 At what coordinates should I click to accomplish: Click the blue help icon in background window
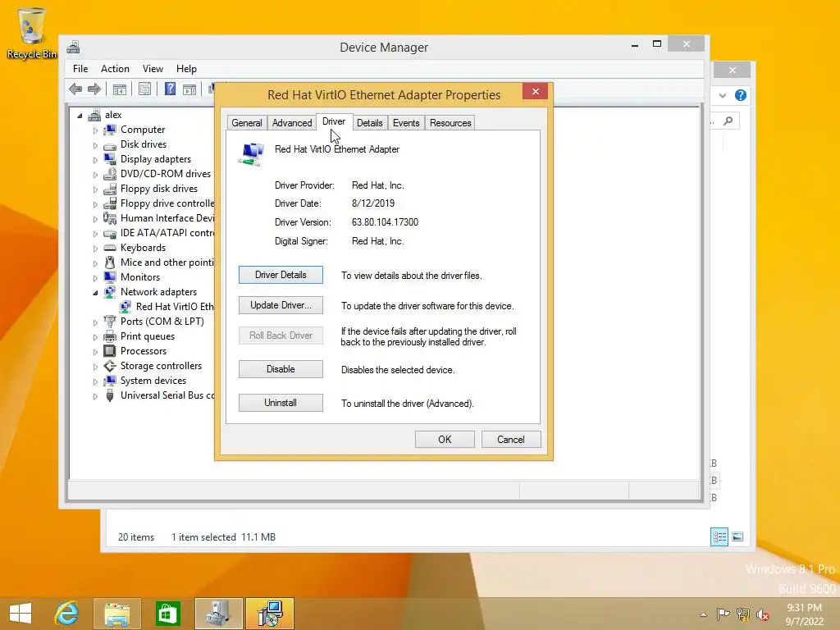pyautogui.click(x=741, y=95)
